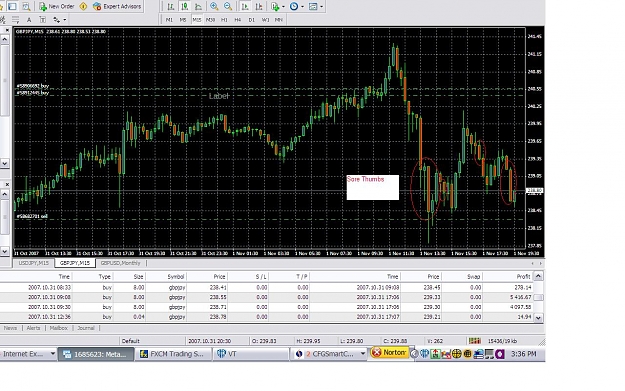Zoom in on the chart

214,6
